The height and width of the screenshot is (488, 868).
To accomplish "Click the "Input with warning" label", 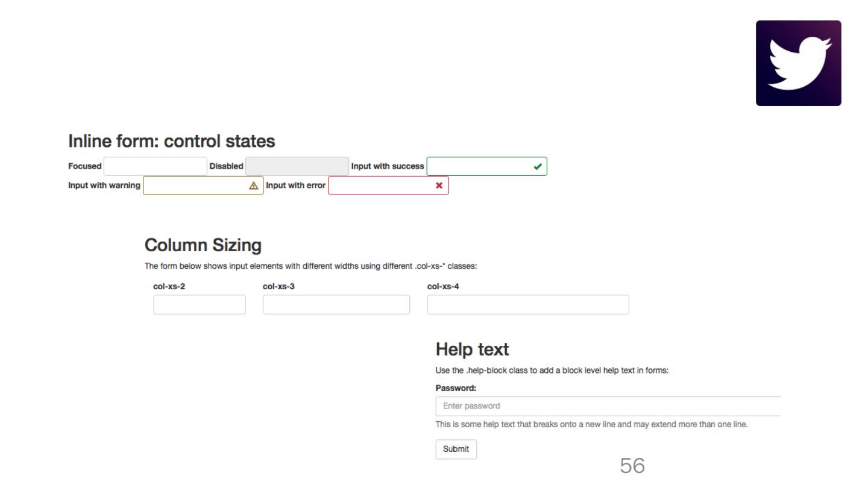I will [x=104, y=185].
